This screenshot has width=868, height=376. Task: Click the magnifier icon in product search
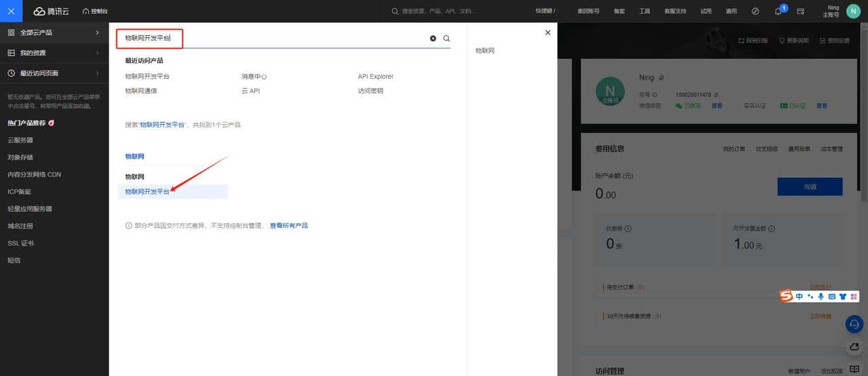point(446,39)
